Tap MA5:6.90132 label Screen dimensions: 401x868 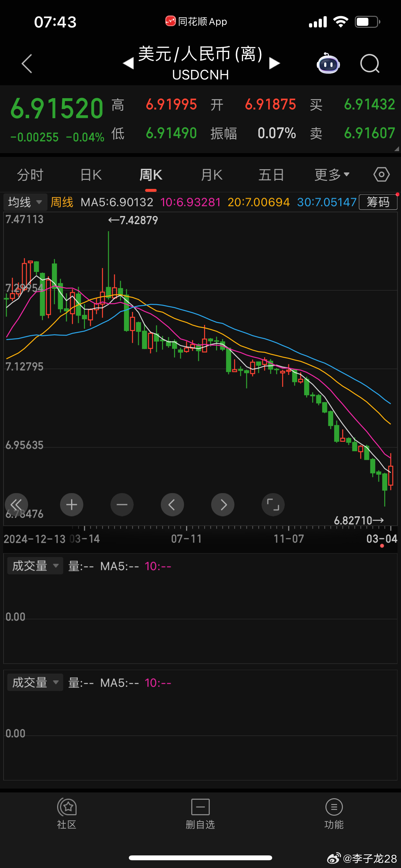pyautogui.click(x=117, y=202)
